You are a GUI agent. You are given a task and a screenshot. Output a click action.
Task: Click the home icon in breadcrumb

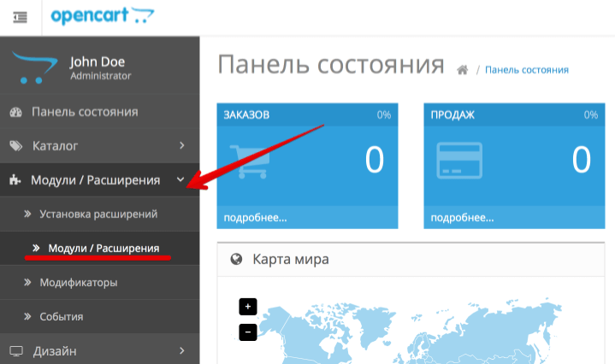pyautogui.click(x=463, y=70)
